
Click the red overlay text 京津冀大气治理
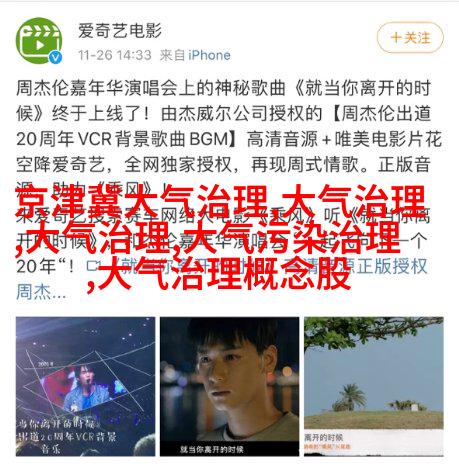click(142, 200)
